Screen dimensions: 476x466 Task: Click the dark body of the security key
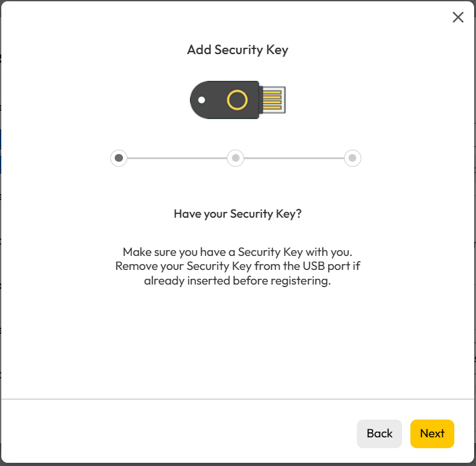click(x=217, y=108)
